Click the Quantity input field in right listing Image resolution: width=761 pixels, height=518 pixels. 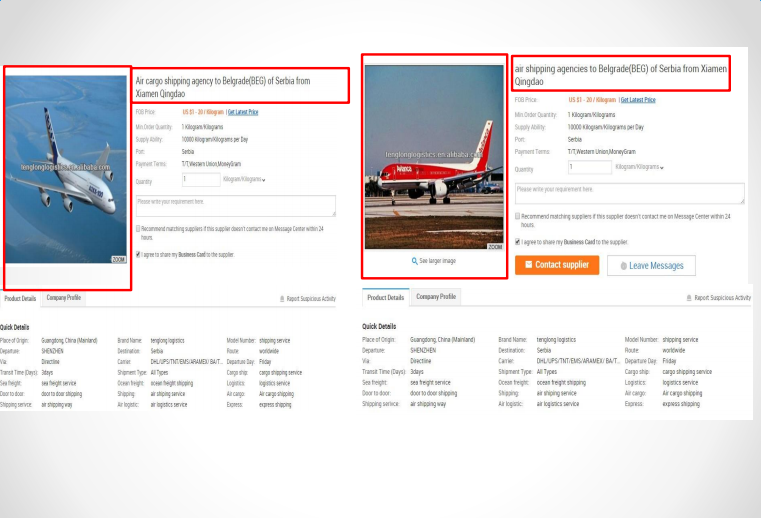click(x=588, y=167)
